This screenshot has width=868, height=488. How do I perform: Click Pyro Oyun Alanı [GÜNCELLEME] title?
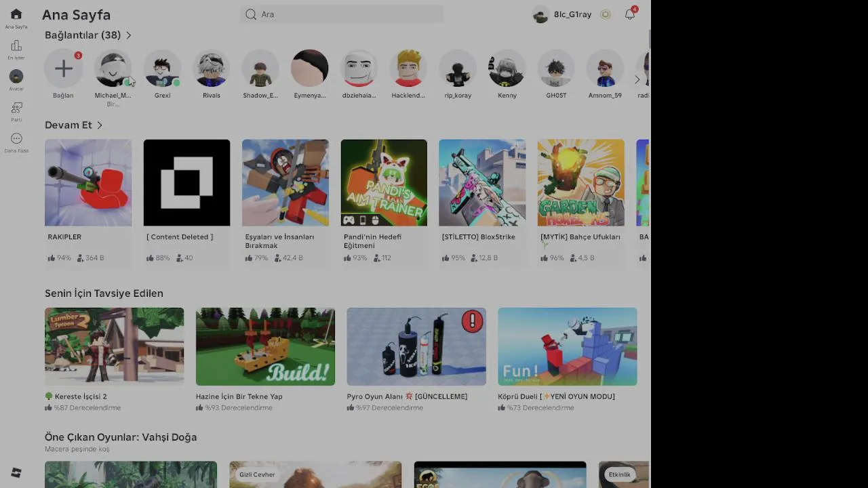coord(407,396)
